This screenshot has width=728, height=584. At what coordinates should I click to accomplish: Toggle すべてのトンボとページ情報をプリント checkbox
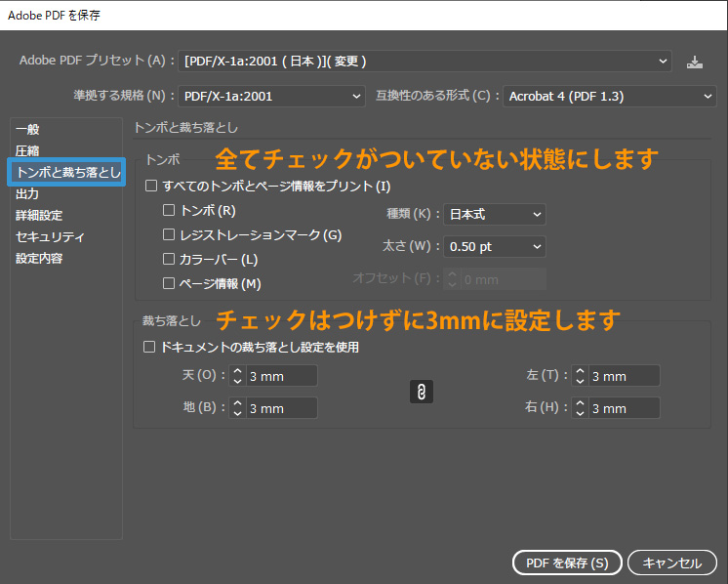coord(151,186)
